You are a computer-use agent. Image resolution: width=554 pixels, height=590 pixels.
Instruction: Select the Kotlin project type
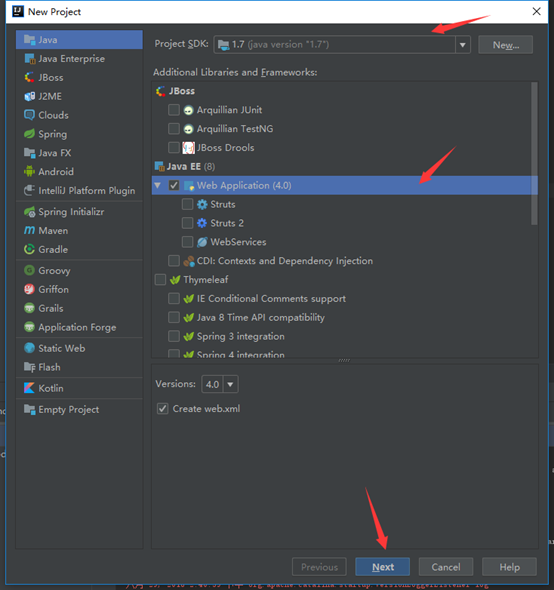79,388
